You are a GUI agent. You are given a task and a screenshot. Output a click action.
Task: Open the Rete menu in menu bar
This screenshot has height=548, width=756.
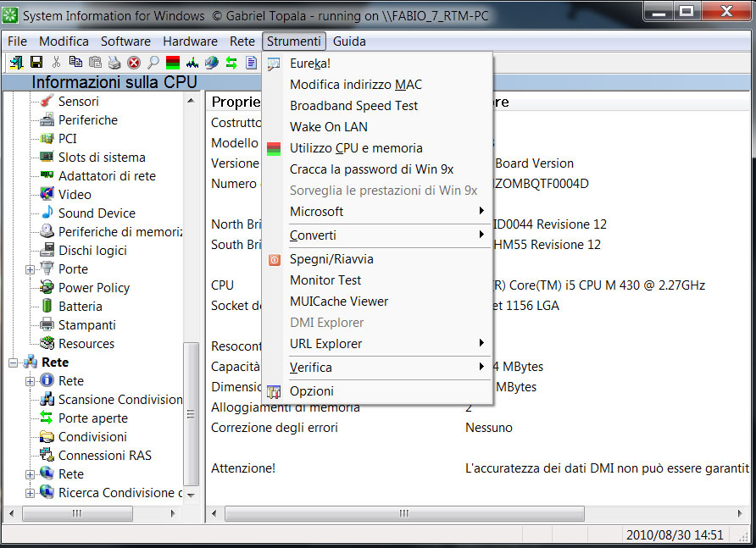click(242, 42)
